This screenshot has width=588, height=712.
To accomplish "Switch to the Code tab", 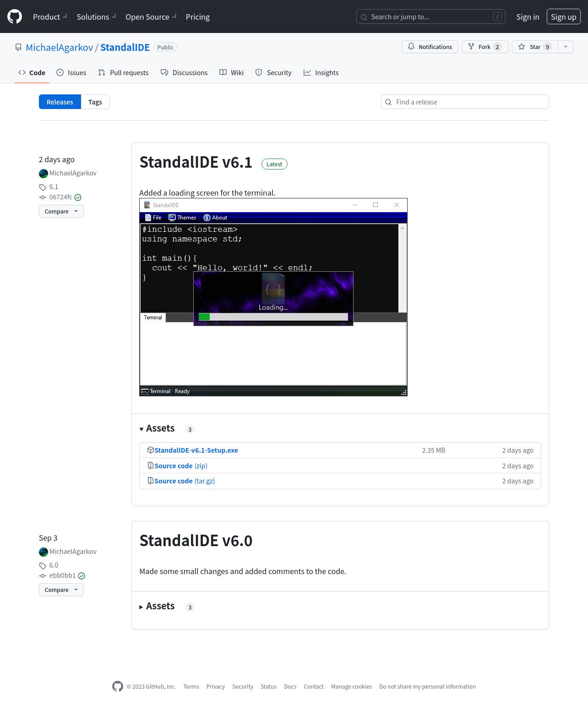I will (x=32, y=72).
